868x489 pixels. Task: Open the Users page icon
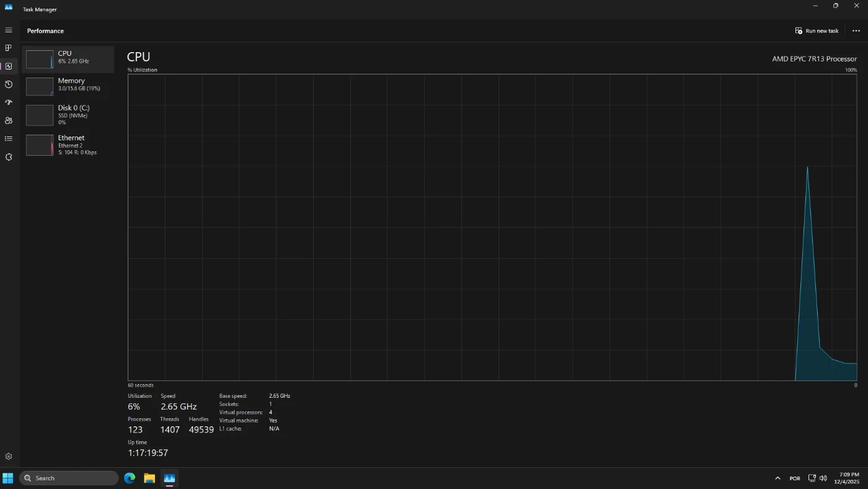(x=9, y=120)
